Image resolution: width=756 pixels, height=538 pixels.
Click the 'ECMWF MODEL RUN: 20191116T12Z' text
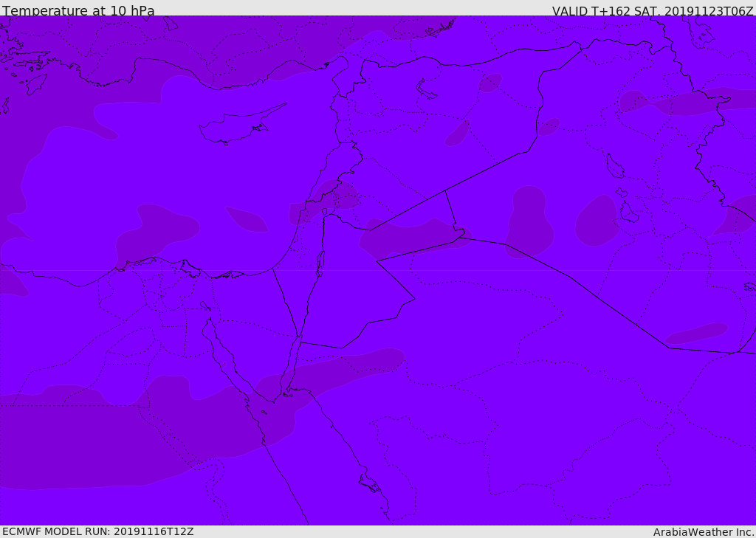(98, 531)
